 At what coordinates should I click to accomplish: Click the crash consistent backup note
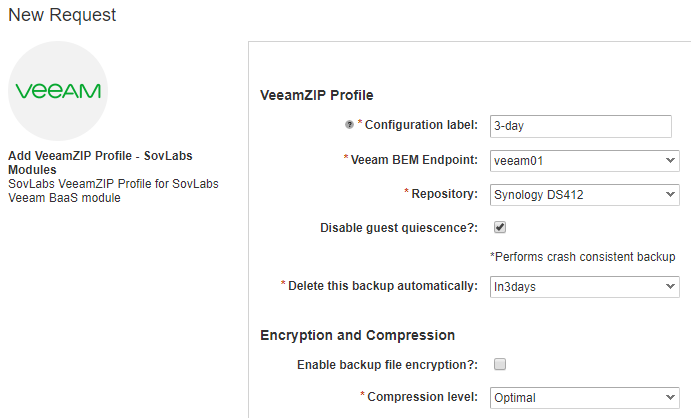click(582, 257)
